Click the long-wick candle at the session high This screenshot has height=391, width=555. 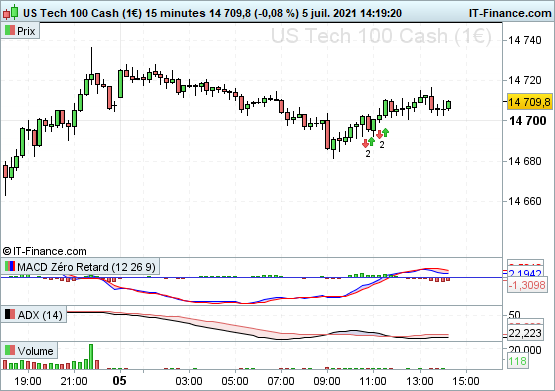(x=91, y=65)
